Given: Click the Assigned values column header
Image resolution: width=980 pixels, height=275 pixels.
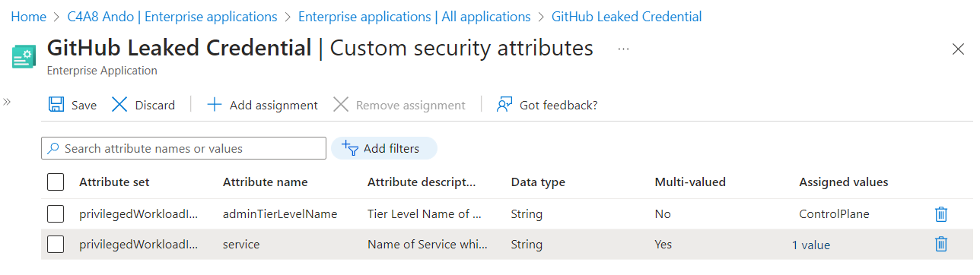Looking at the screenshot, I should 844,182.
